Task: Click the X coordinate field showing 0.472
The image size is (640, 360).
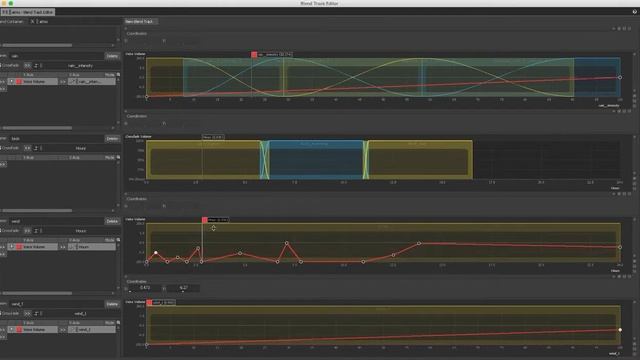Action: 144,288
